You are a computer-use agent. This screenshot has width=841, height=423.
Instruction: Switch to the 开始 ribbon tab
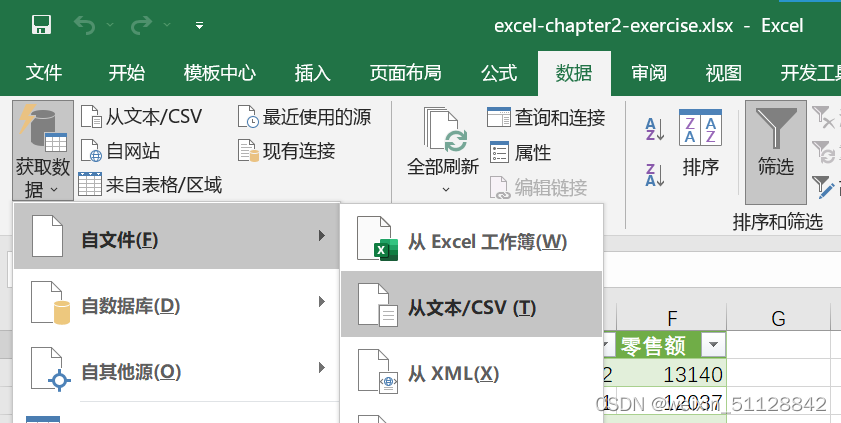pyautogui.click(x=127, y=73)
